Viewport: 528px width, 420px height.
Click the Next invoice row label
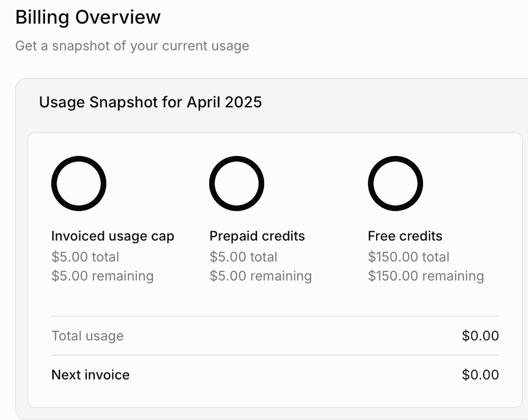[90, 375]
